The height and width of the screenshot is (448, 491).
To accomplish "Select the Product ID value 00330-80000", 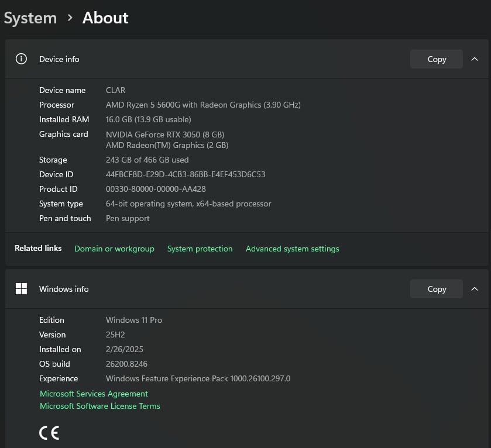I will (156, 189).
